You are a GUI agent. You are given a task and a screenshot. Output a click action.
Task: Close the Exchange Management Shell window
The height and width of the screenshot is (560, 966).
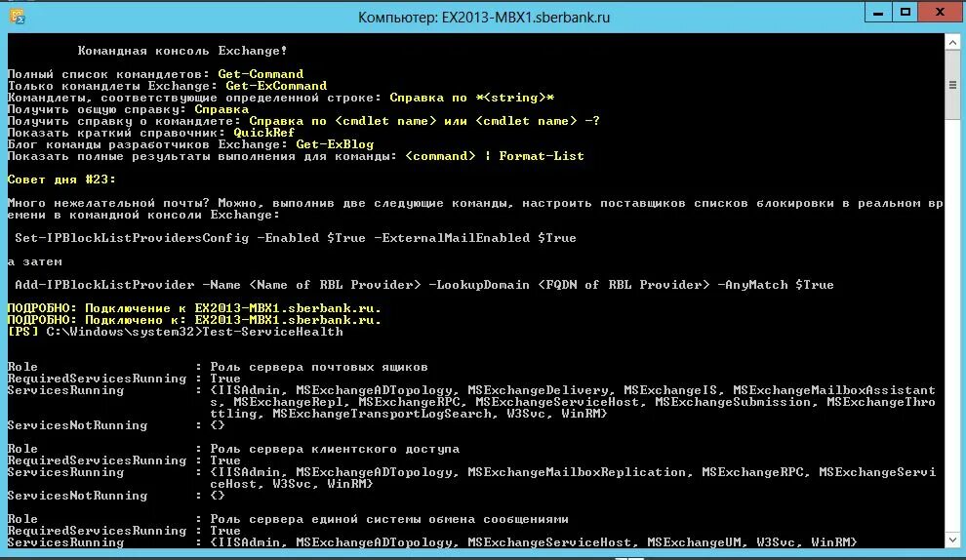click(x=940, y=13)
